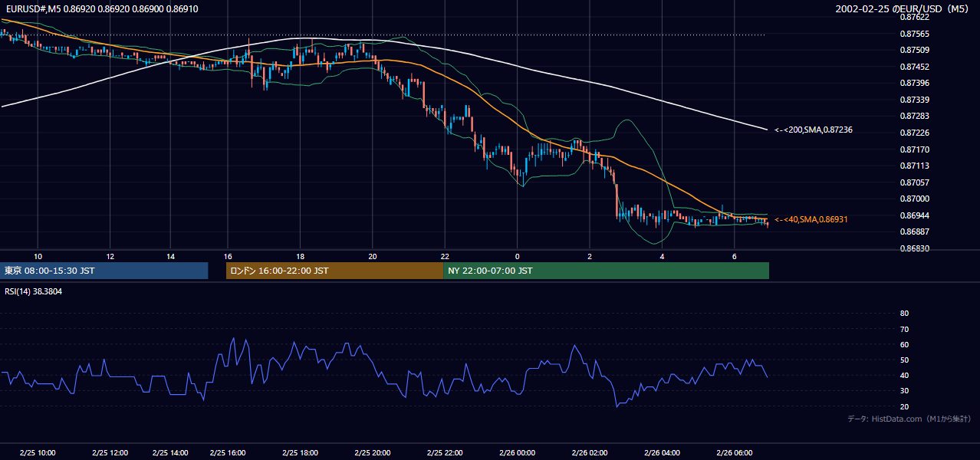
Task: Click the EURUSD#,M5 price header text
Action: [101, 8]
